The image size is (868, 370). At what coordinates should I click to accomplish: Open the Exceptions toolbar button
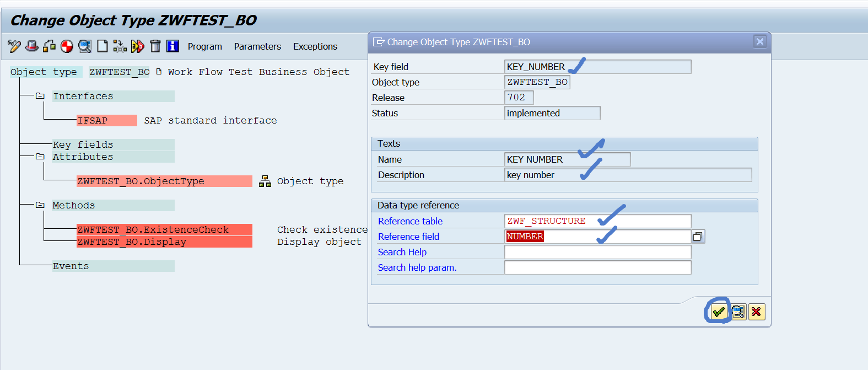[315, 47]
